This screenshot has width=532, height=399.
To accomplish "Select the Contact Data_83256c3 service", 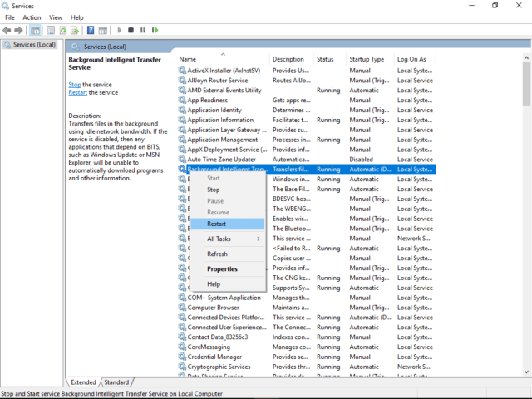I will (x=307, y=337).
